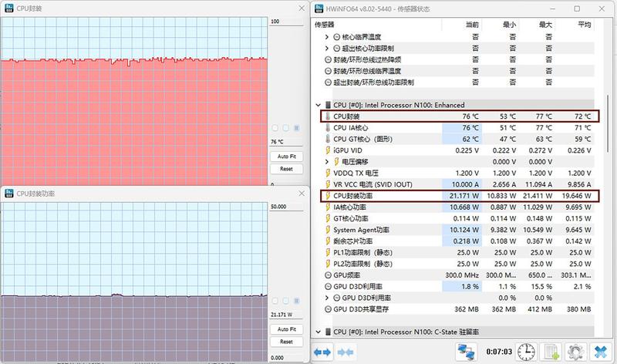Click the light blue swatch in CPU封装 graph window
617x364 pixels.
(285, 128)
